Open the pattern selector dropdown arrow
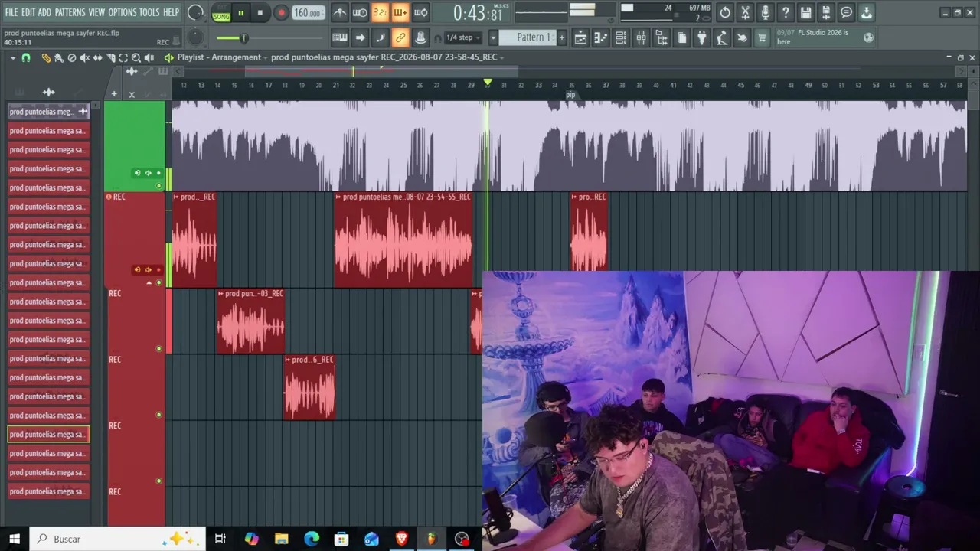980x551 pixels. tap(493, 37)
